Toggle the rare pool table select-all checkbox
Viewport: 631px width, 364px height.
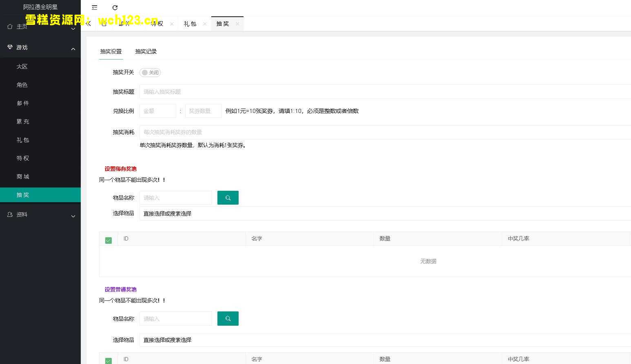click(108, 240)
